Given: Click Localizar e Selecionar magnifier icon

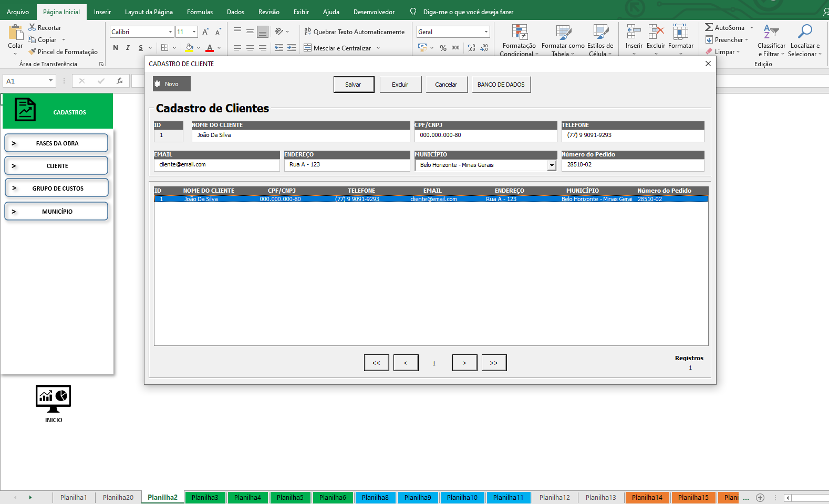Looking at the screenshot, I should (804, 33).
